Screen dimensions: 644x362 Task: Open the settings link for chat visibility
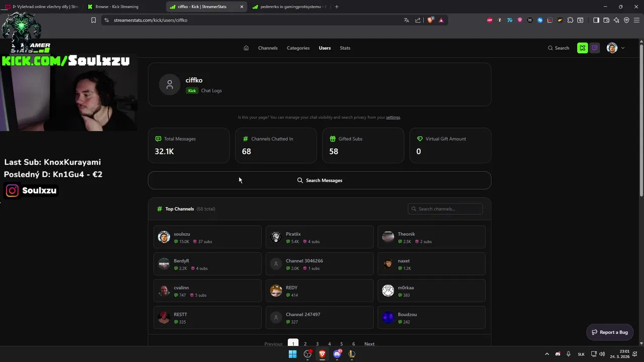click(x=393, y=117)
